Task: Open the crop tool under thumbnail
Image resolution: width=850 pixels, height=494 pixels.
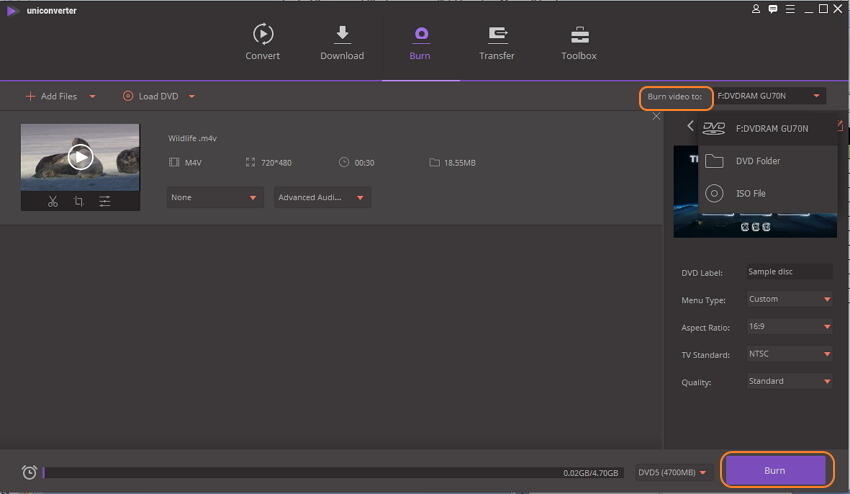Action: 79,202
